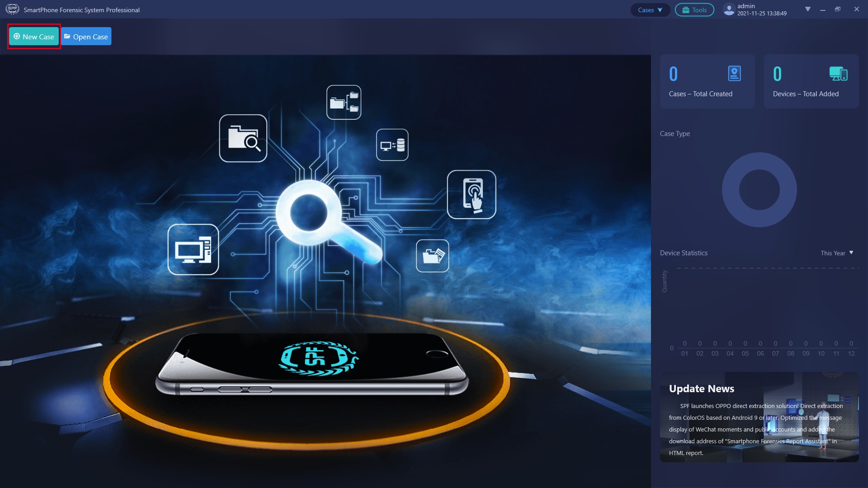The height and width of the screenshot is (488, 868).
Task: Open the Cases dropdown menu
Action: click(x=650, y=10)
